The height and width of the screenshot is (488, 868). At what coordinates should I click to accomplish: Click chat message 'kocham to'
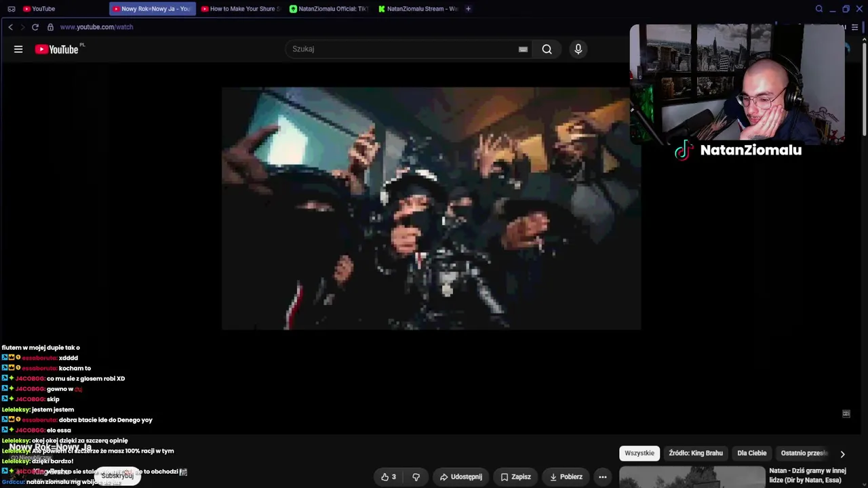pos(75,369)
